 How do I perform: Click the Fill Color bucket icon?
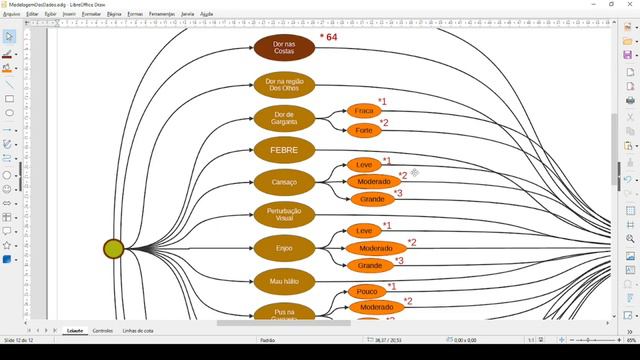click(x=7, y=68)
